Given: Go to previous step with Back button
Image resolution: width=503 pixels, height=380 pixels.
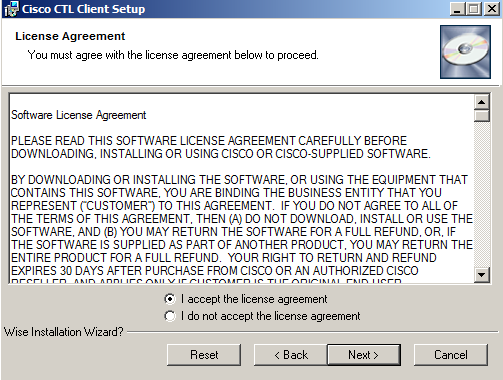Looking at the screenshot, I should (291, 355).
